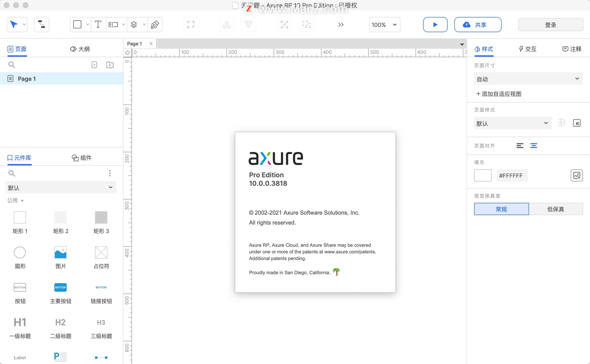Switch to the 组件 components tab

pyautogui.click(x=82, y=158)
